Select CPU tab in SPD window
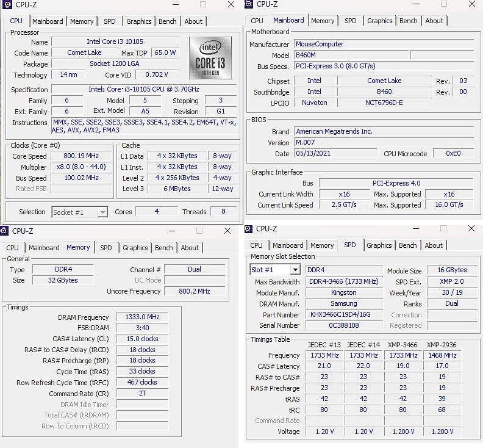The width and height of the screenshot is (483, 448). [256, 245]
